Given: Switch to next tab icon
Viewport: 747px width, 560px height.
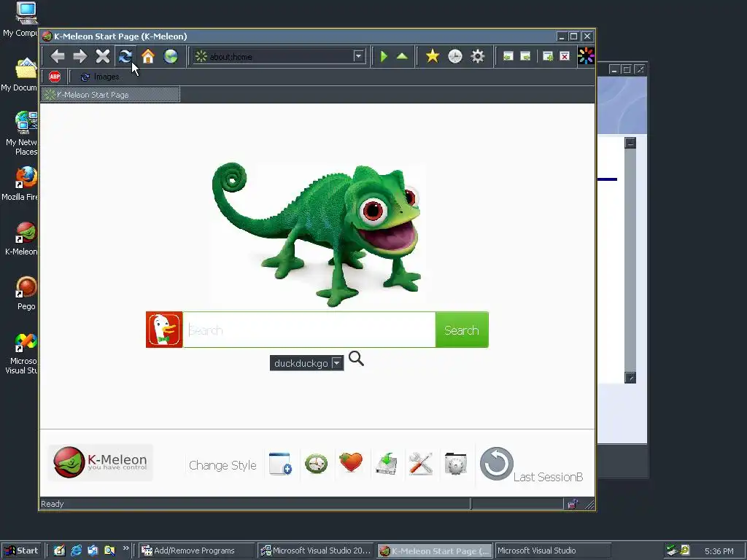Looking at the screenshot, I should pos(525,56).
